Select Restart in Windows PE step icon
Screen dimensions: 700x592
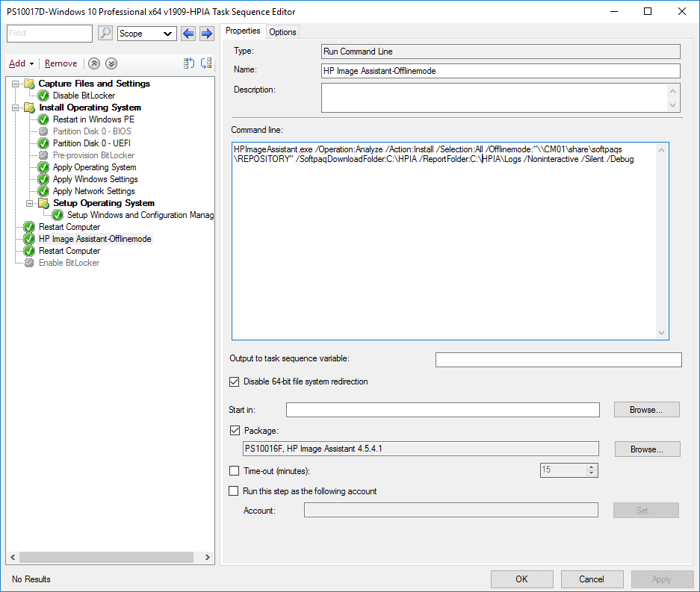[43, 119]
